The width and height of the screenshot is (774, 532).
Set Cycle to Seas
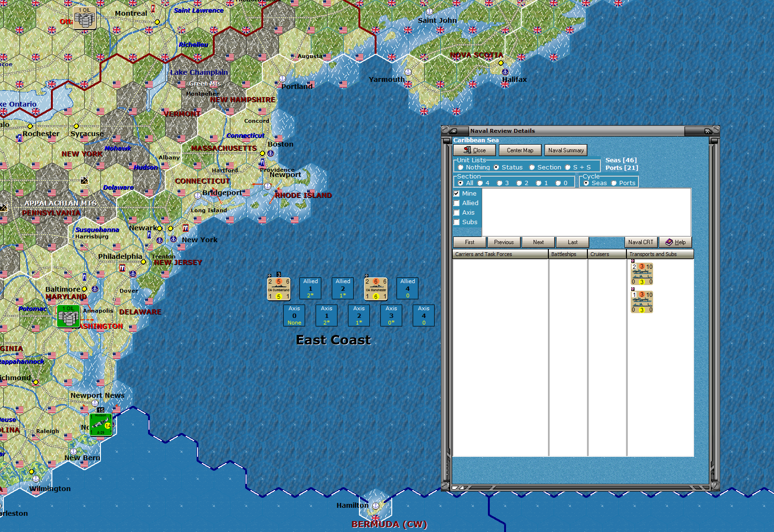tap(595, 183)
